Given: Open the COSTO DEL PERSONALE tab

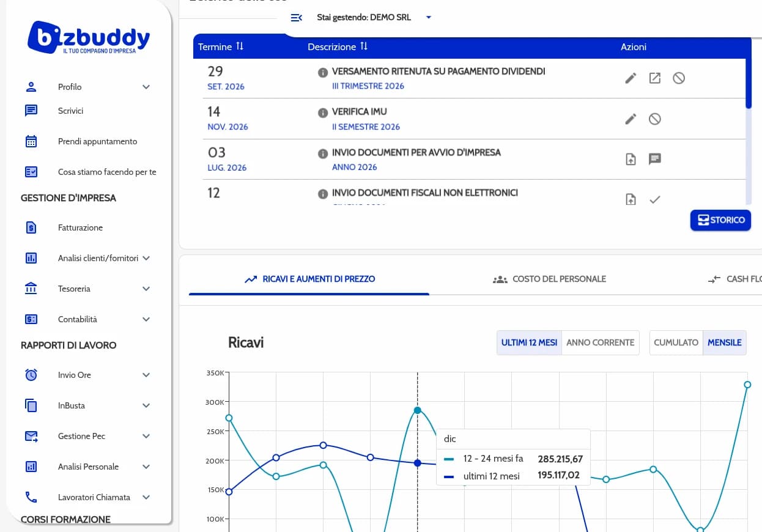Looking at the screenshot, I should tap(549, 279).
